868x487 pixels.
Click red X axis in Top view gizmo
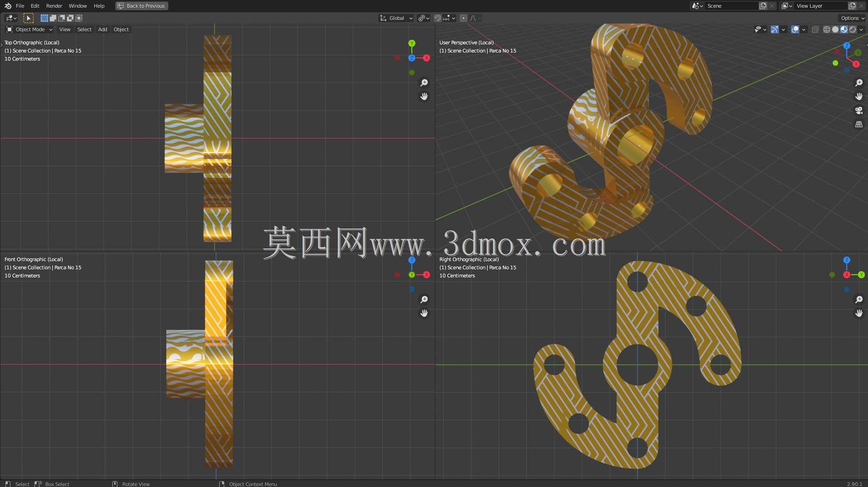pos(426,58)
